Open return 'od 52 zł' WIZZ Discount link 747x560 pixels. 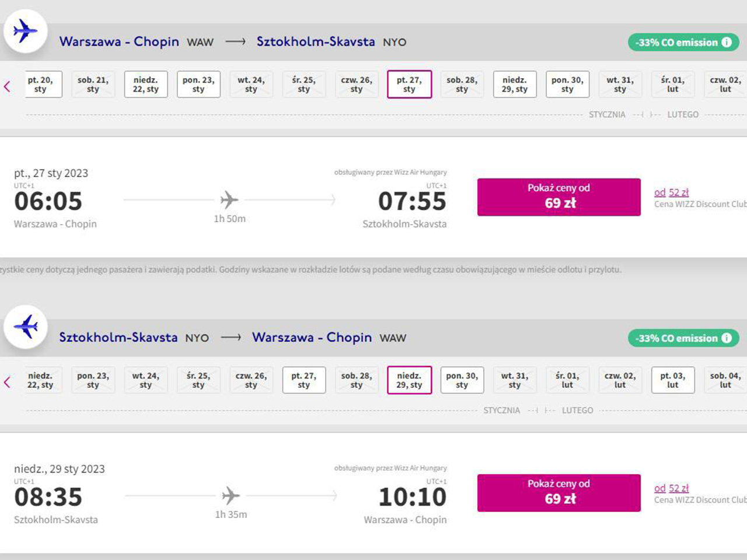point(671,488)
